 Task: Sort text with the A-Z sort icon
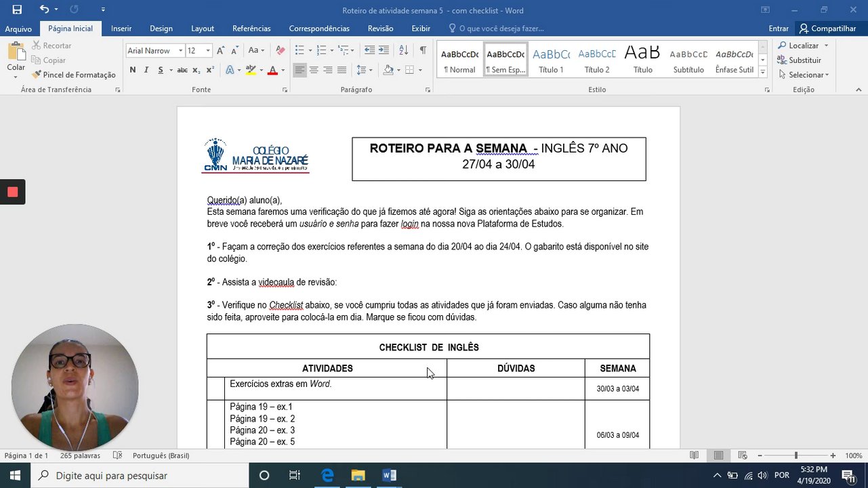pyautogui.click(x=403, y=51)
